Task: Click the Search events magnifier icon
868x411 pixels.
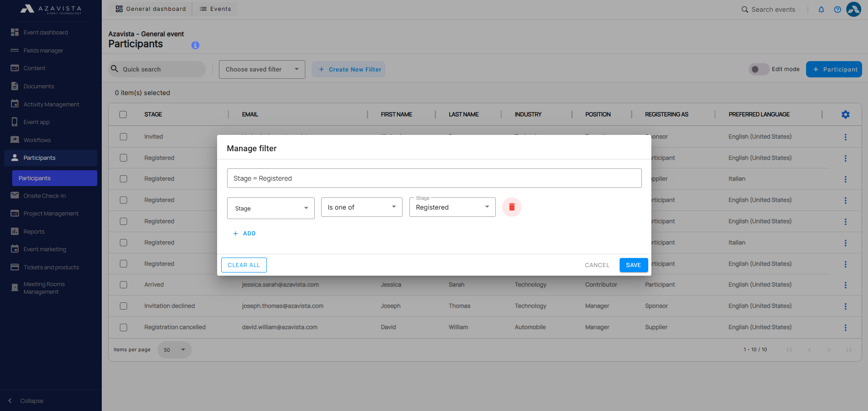Action: click(x=745, y=10)
